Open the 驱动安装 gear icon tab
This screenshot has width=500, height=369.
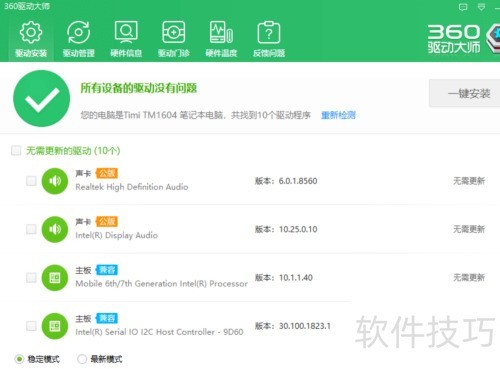31,39
